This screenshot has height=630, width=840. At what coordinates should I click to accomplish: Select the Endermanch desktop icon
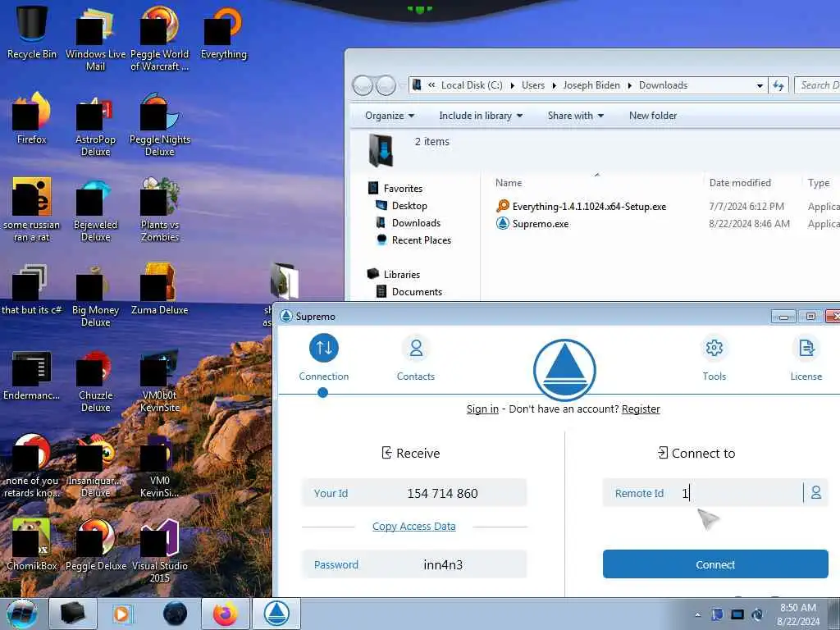[x=32, y=375]
